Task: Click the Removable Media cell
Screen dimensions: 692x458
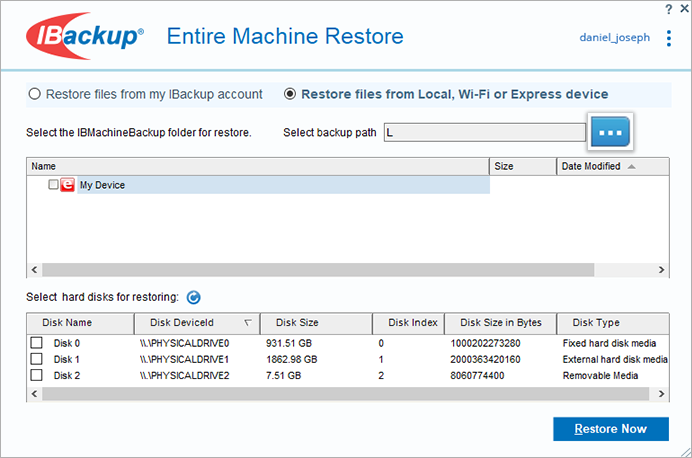Action: 600,376
